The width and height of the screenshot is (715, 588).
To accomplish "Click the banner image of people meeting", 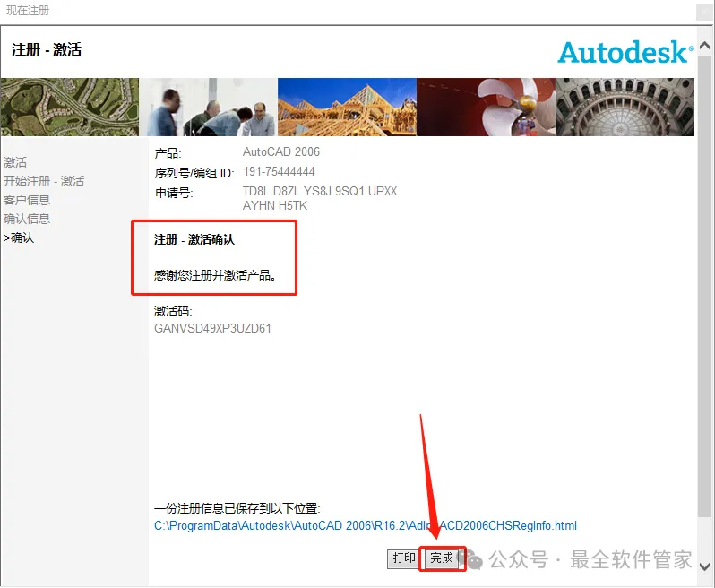I will 208,108.
